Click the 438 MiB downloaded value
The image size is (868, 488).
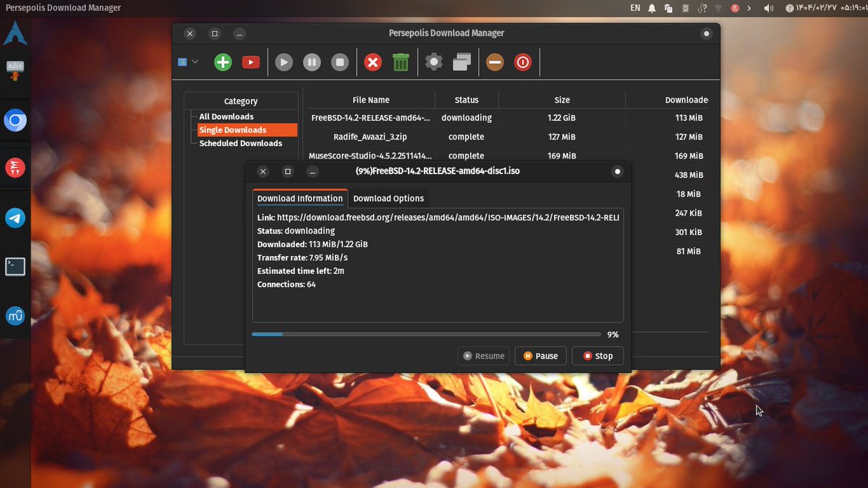689,175
